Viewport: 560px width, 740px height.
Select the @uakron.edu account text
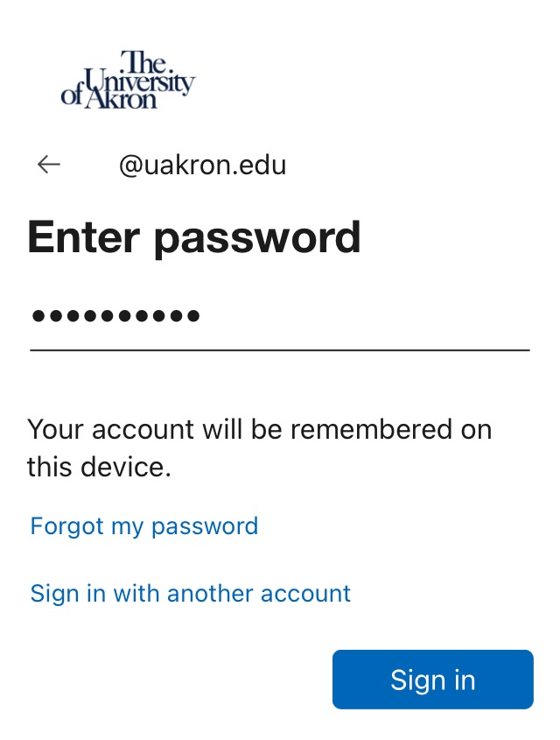click(x=203, y=166)
